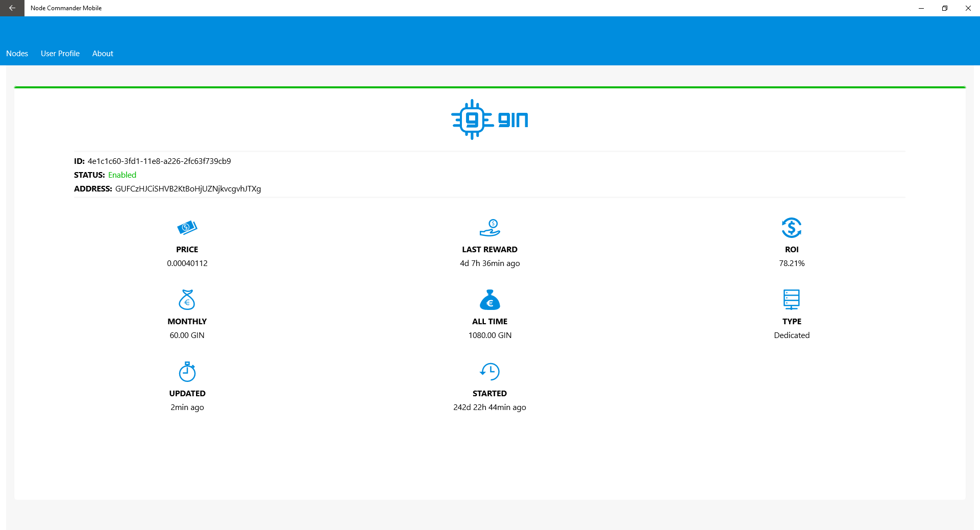Click the Node Commander Mobile window title
Image resolution: width=980 pixels, height=530 pixels.
(x=66, y=8)
